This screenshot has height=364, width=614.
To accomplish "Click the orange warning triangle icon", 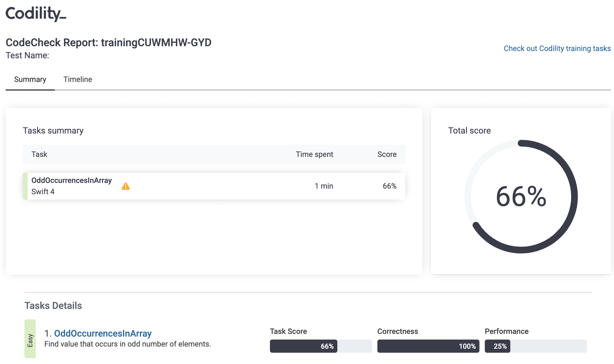I will coord(125,186).
